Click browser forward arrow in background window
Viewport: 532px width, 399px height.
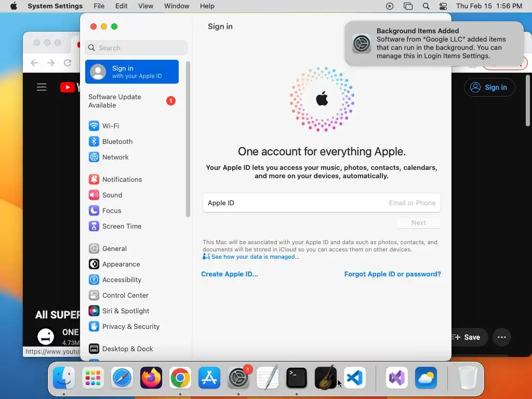[x=51, y=63]
